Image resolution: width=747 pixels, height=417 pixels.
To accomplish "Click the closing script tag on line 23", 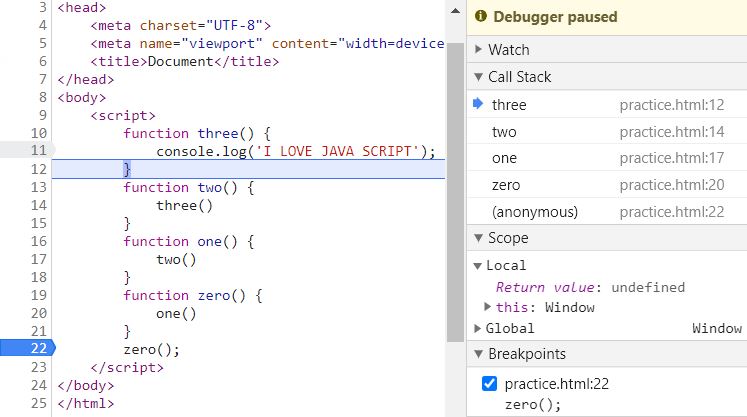I will point(127,367).
